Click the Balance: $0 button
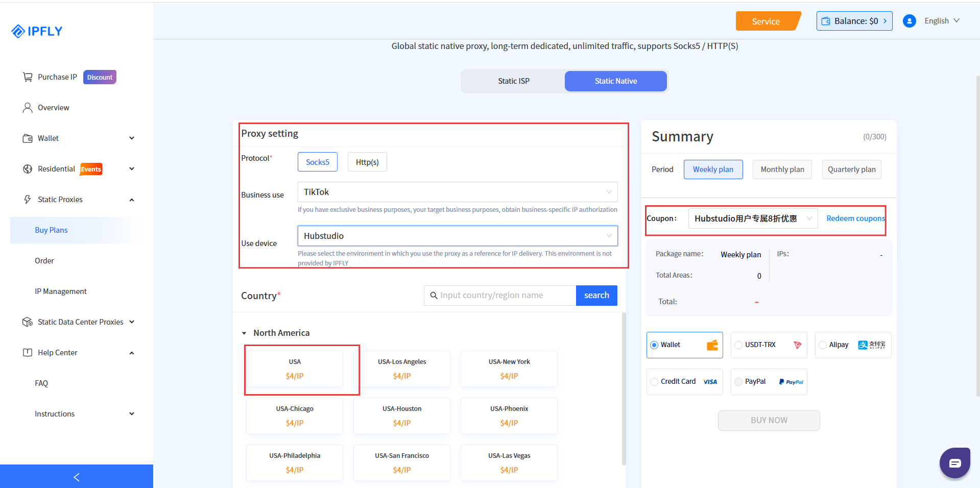980x488 pixels. coord(854,21)
